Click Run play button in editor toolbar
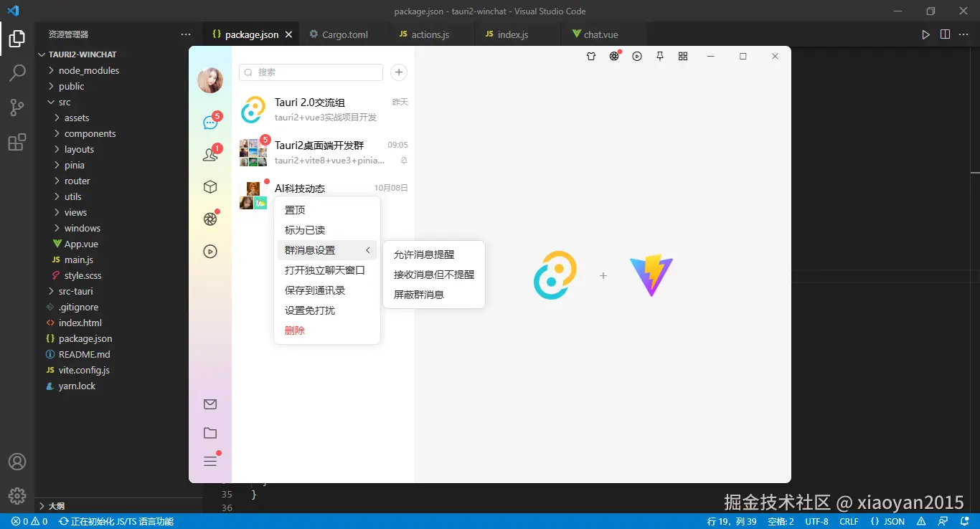Image resolution: width=980 pixels, height=529 pixels. tap(925, 34)
